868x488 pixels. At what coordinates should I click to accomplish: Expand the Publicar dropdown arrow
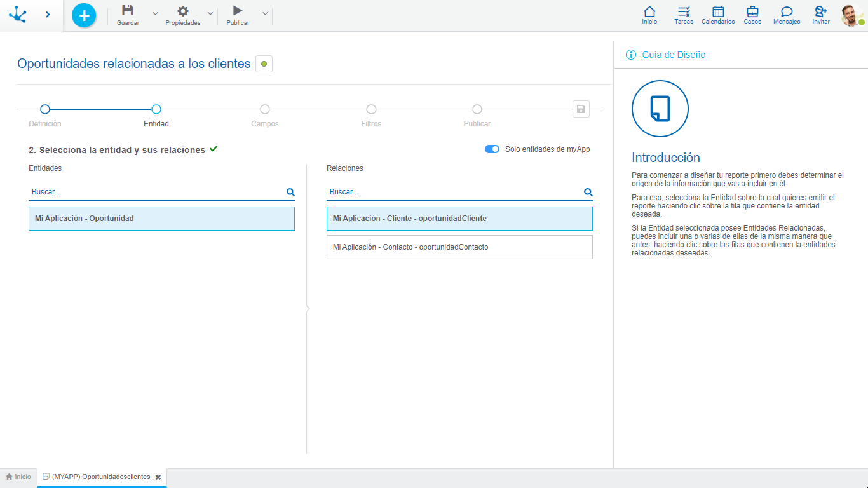pyautogui.click(x=265, y=13)
